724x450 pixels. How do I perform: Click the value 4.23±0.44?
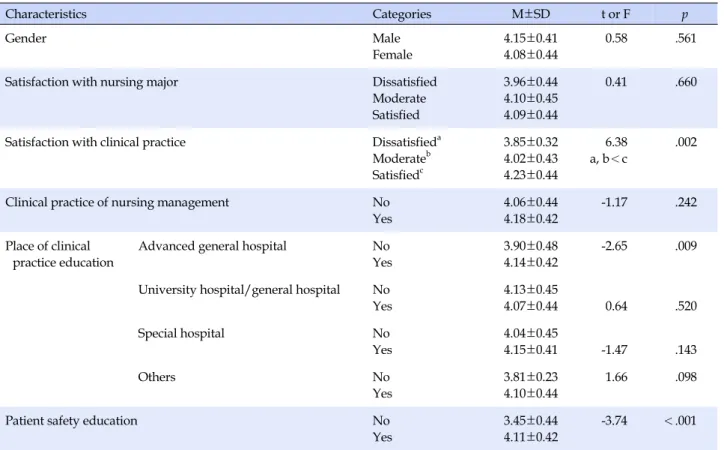pos(531,175)
